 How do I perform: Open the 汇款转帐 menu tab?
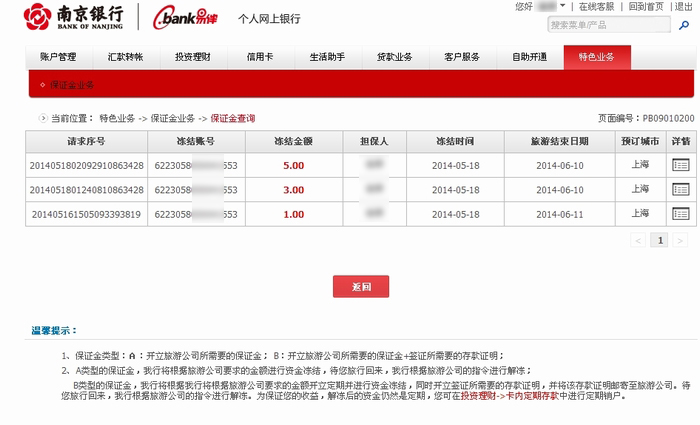[125, 57]
